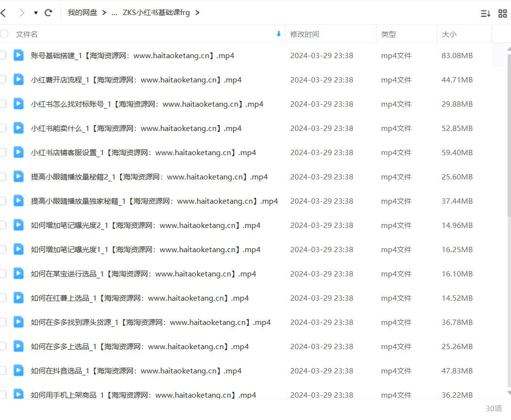Sort by 文件名 column header
The width and height of the screenshot is (511, 420).
tap(27, 34)
